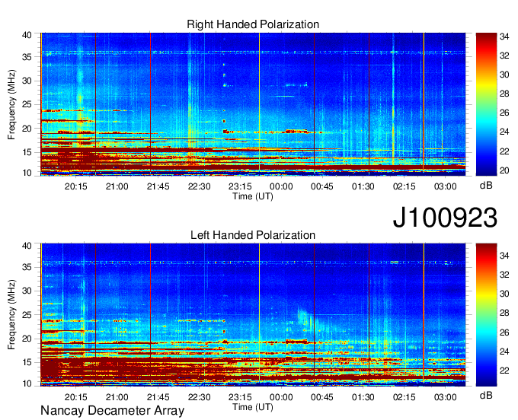The height and width of the screenshot is (420, 518).
Task: Click the J100923 observation label
Action: pyautogui.click(x=445, y=218)
